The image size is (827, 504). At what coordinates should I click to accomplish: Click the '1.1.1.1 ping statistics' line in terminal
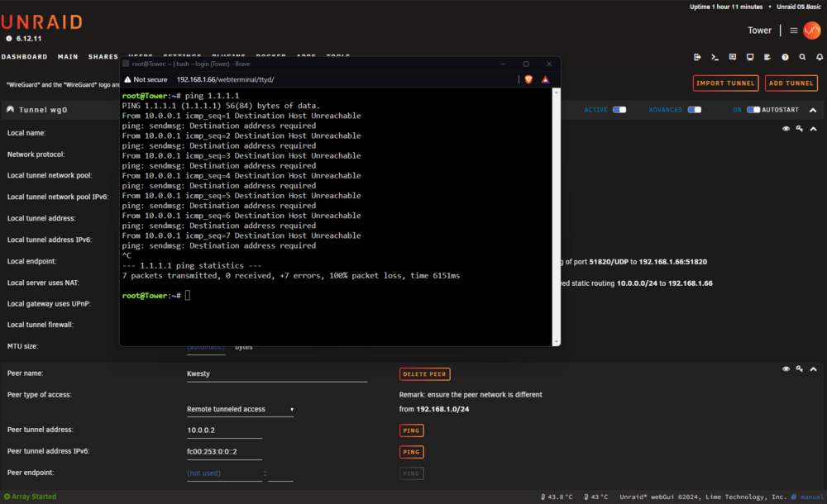pos(192,266)
